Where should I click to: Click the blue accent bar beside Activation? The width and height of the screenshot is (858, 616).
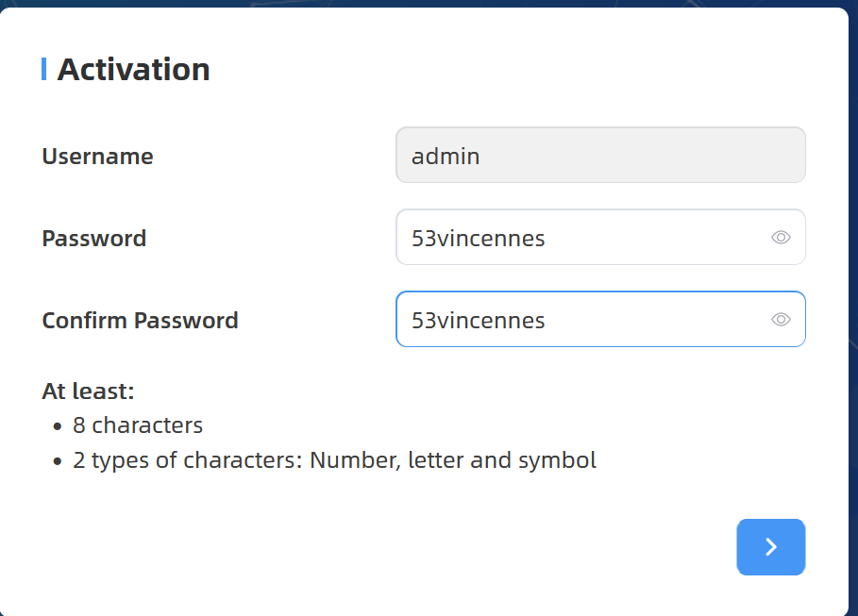pos(43,70)
